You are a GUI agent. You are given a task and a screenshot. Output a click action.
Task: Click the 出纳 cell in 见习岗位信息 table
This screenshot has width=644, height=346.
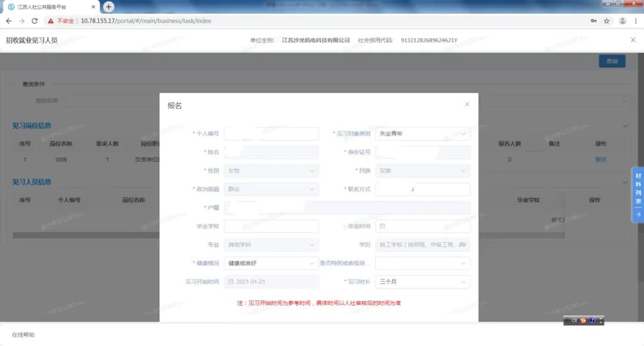pyautogui.click(x=61, y=160)
